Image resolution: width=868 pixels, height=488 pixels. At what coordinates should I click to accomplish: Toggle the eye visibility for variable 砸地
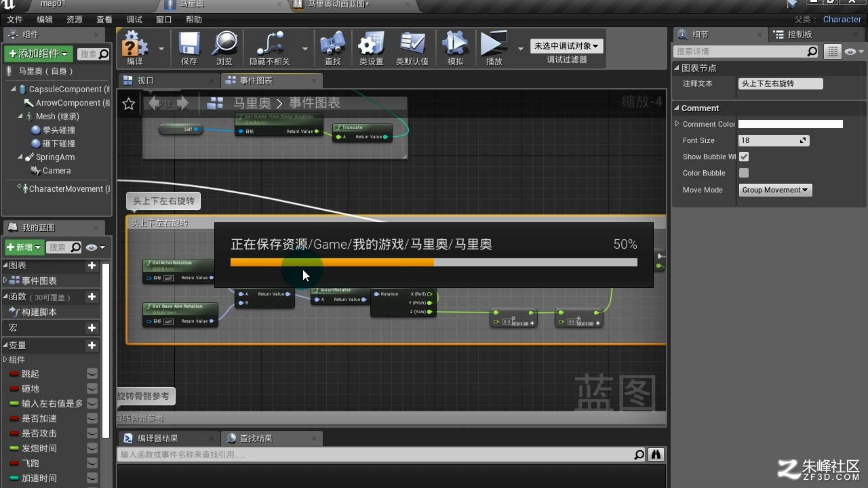pyautogui.click(x=92, y=389)
